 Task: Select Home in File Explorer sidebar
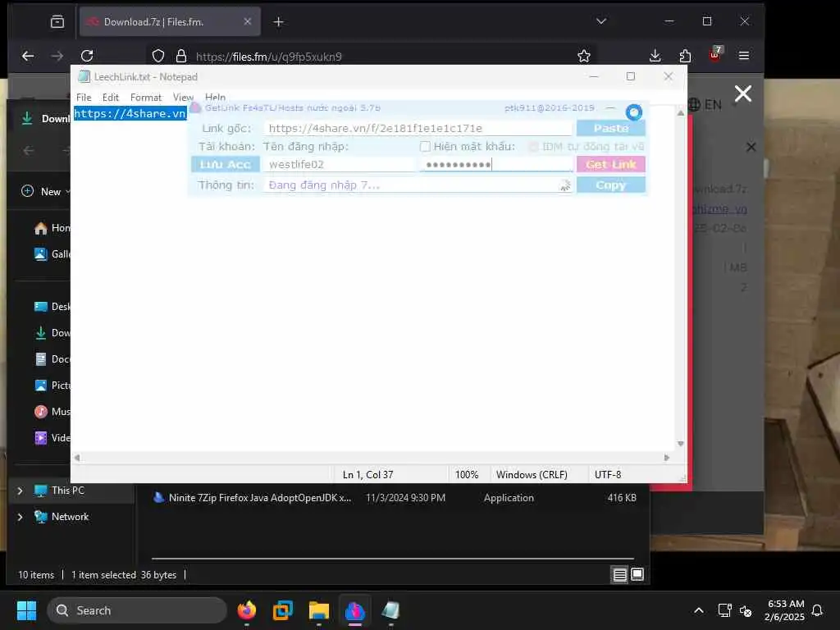coord(52,228)
